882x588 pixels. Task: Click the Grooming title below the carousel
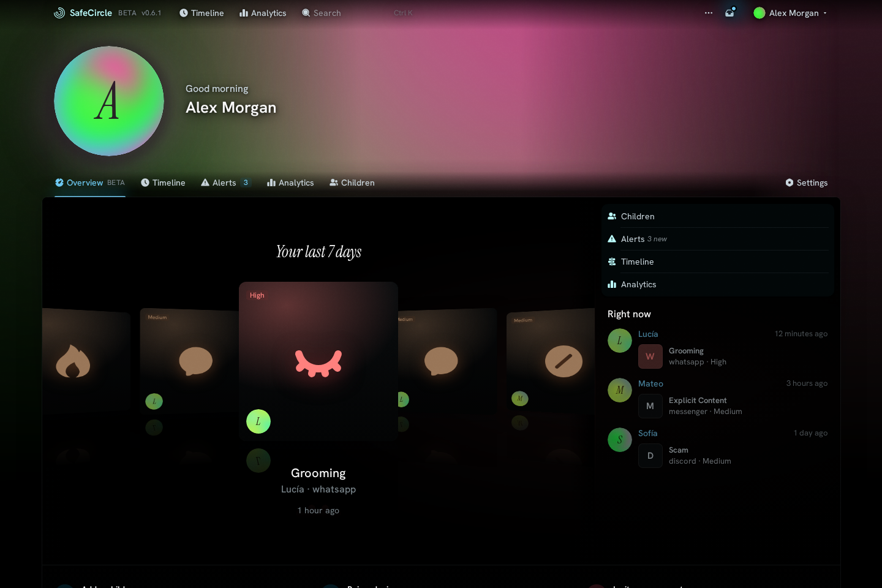coord(318,473)
